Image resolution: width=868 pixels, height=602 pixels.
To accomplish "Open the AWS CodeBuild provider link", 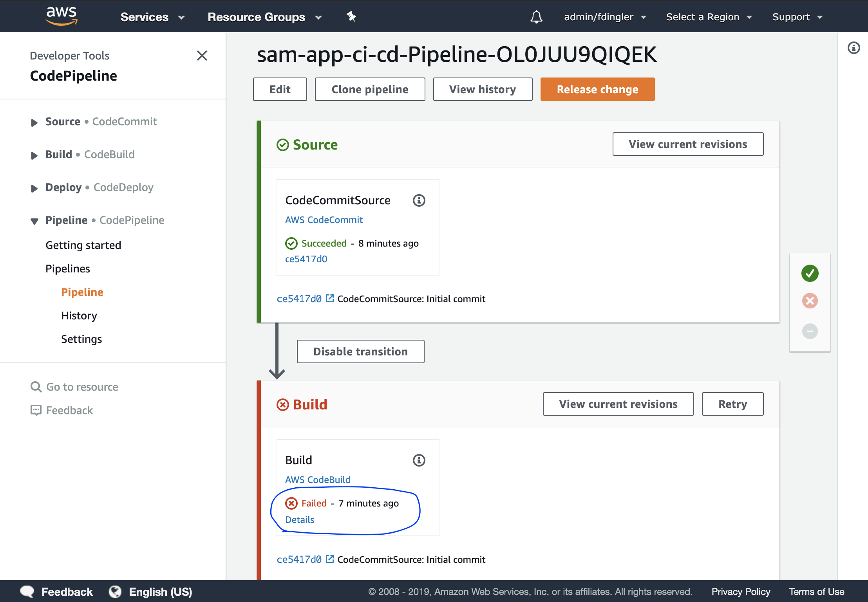I will 318,480.
